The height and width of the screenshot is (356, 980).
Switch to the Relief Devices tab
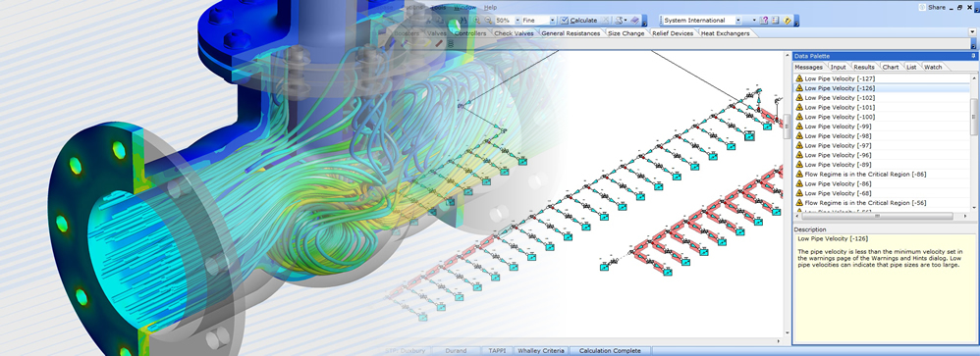(673, 33)
